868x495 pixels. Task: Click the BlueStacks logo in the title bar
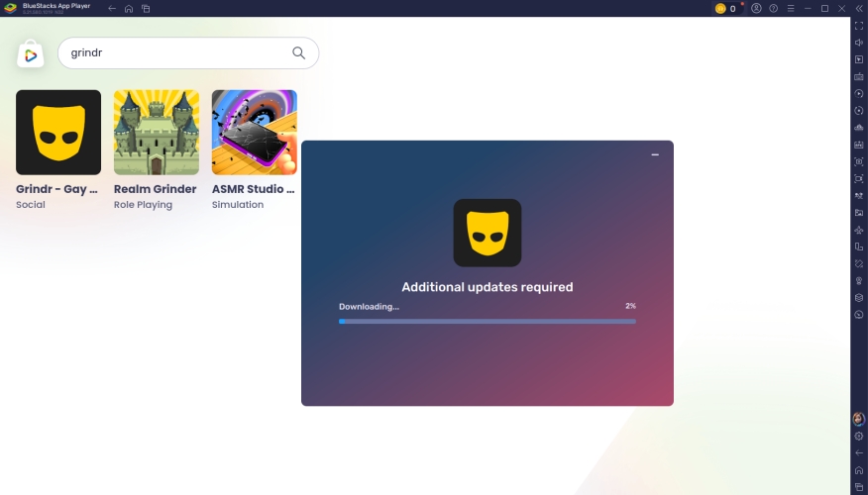coord(10,8)
